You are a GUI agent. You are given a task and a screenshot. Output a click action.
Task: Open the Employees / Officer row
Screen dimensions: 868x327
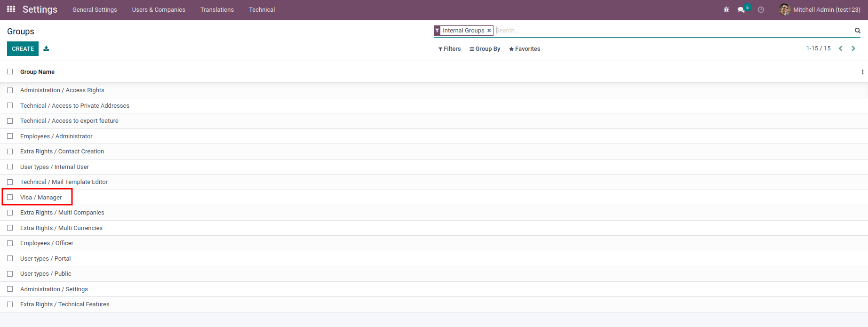tap(47, 243)
